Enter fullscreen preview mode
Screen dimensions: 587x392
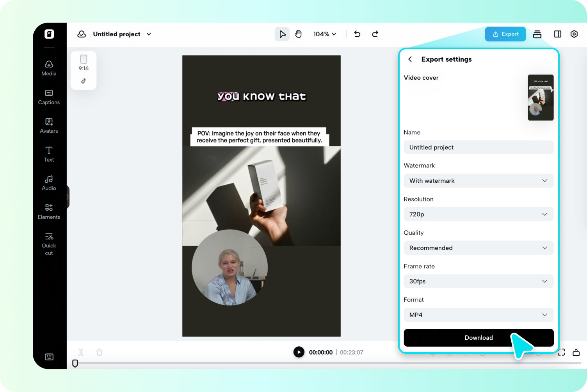click(x=561, y=352)
